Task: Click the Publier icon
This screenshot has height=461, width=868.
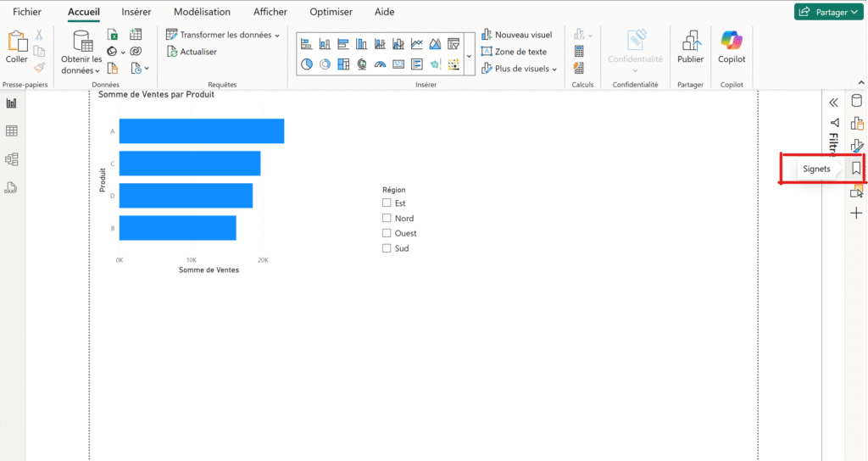Action: click(690, 41)
